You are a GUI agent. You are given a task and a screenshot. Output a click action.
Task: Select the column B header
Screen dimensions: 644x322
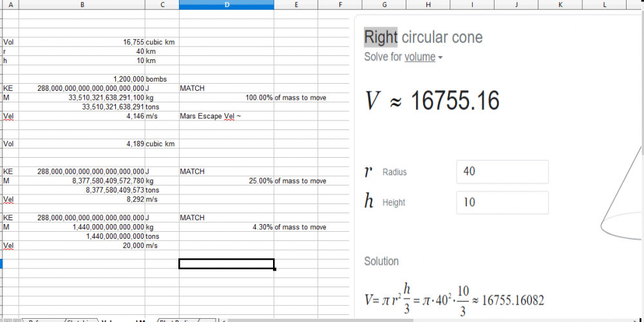pos(82,5)
